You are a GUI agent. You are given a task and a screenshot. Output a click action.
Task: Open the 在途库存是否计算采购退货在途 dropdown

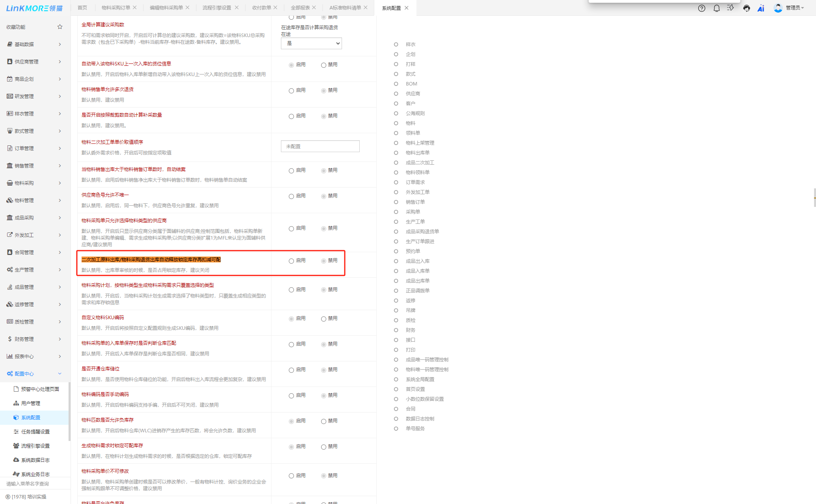311,43
